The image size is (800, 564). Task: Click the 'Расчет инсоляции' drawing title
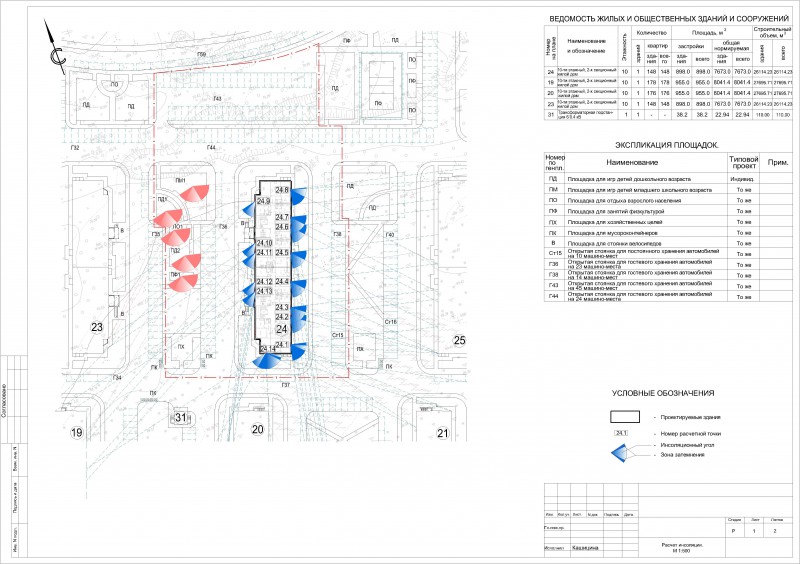[682, 545]
